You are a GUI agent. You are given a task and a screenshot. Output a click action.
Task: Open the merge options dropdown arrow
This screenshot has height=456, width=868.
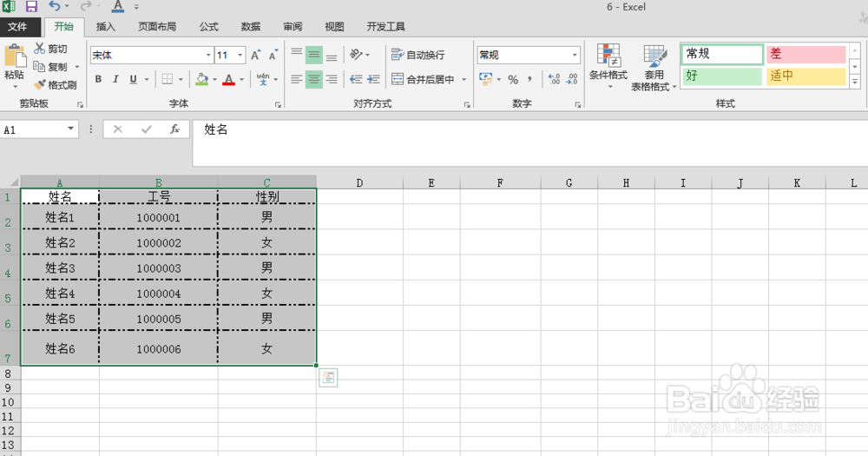point(464,79)
